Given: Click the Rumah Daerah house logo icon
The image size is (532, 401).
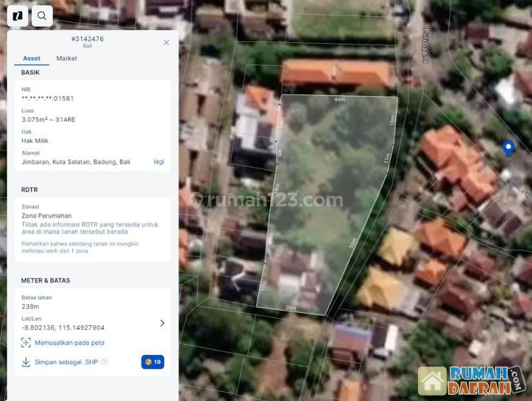Looking at the screenshot, I should pyautogui.click(x=432, y=381).
